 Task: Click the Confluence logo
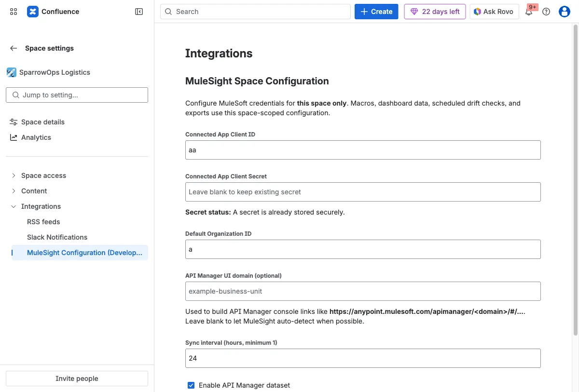coord(32,11)
